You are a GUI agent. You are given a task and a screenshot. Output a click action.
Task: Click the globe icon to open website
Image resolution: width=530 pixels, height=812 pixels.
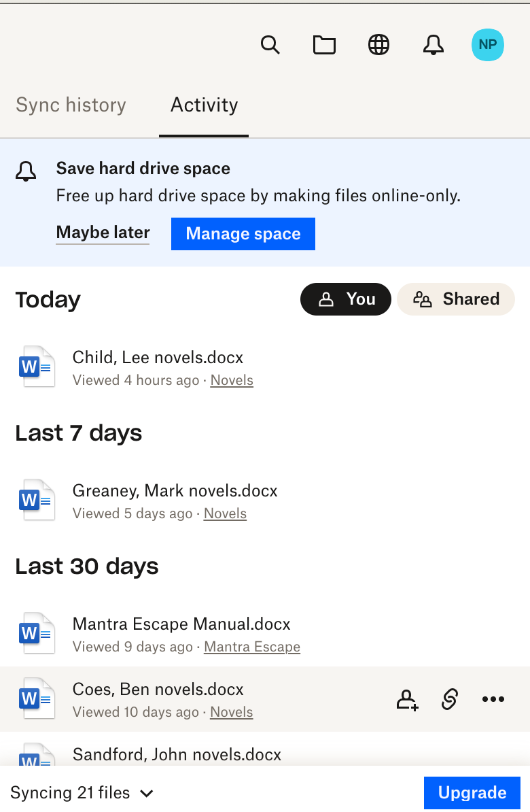pyautogui.click(x=379, y=45)
